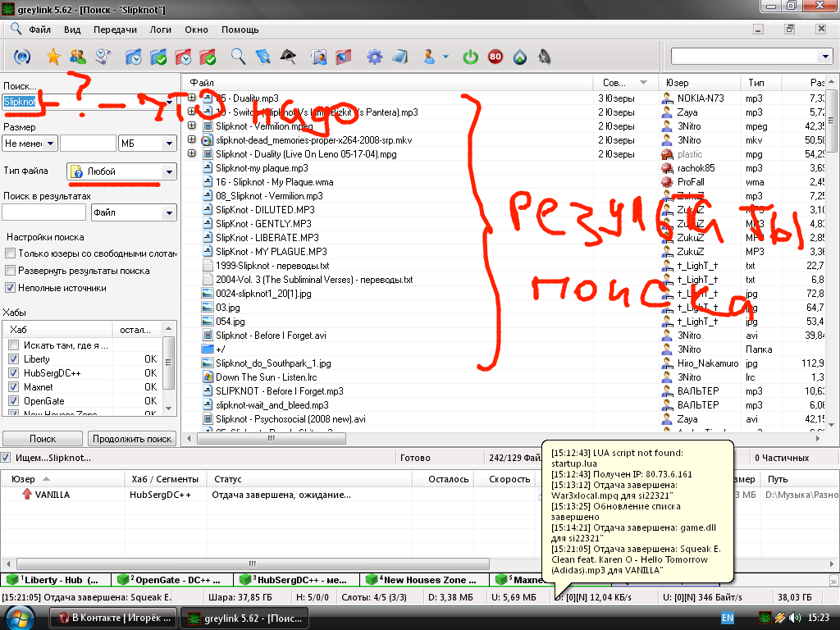The width and height of the screenshot is (840, 630).
Task: Open own file list icon
Action: (319, 57)
